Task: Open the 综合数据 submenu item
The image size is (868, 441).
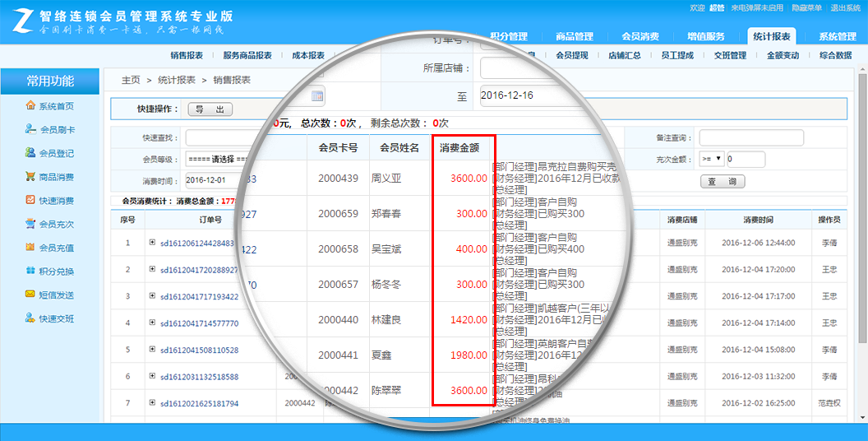Action: pos(835,55)
